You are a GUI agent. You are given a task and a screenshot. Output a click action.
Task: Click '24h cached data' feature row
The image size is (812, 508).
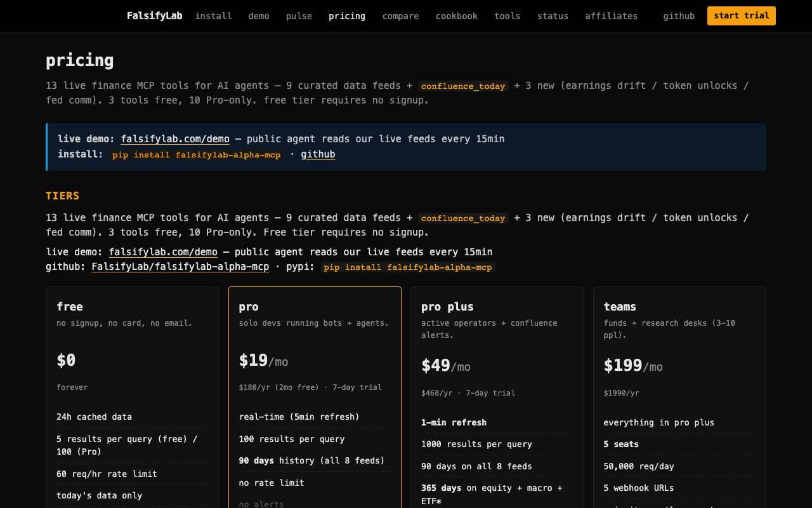click(x=132, y=417)
